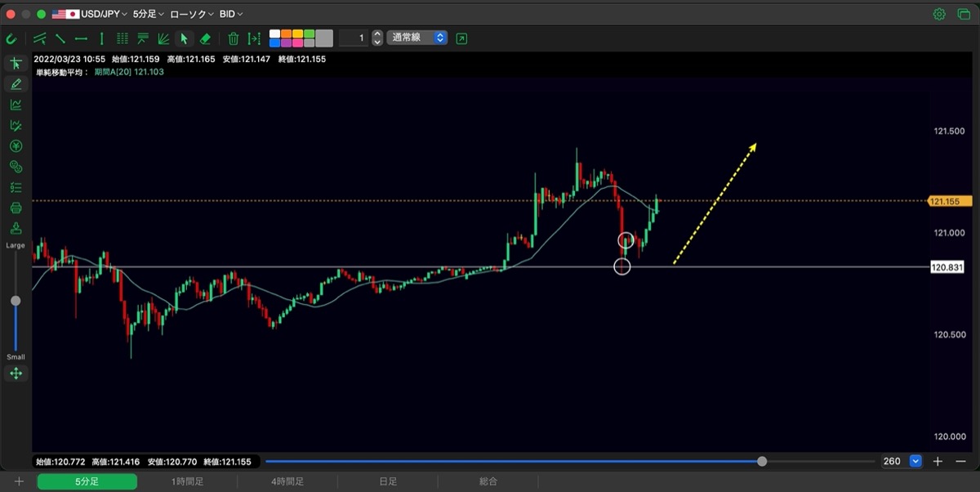980x492 pixels.
Task: Click the duplicate window icon top right
Action: click(963, 14)
